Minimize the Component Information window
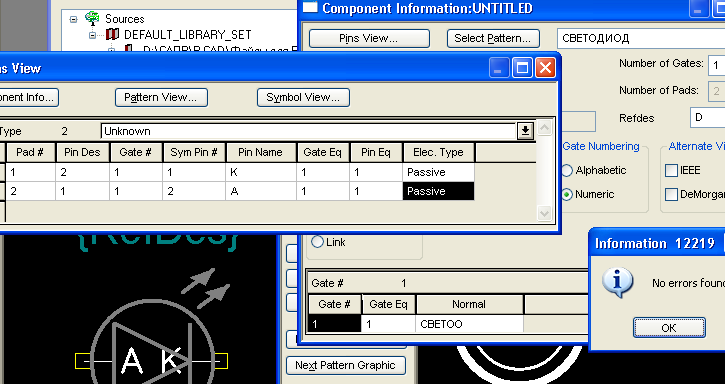This screenshot has height=384, width=725. (x=698, y=8)
